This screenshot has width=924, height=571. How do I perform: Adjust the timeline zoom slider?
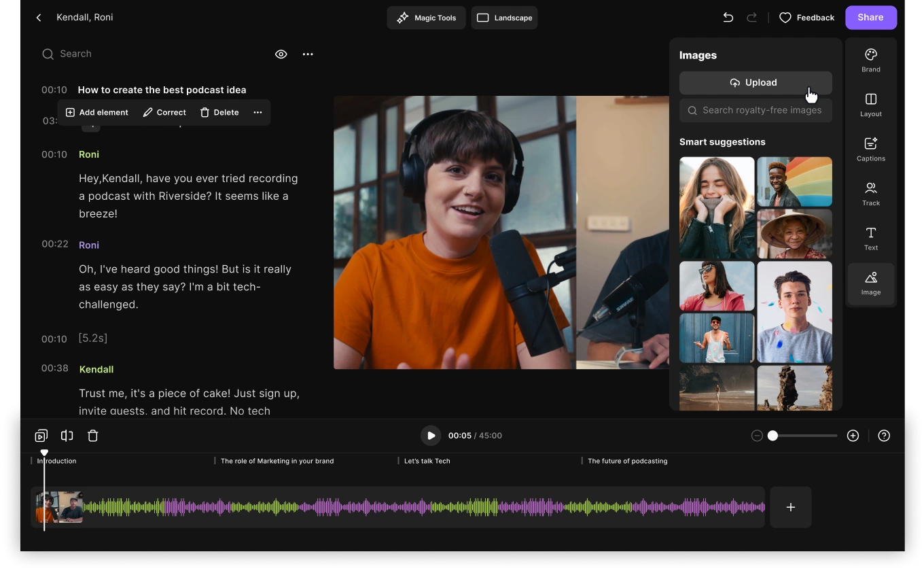point(772,436)
